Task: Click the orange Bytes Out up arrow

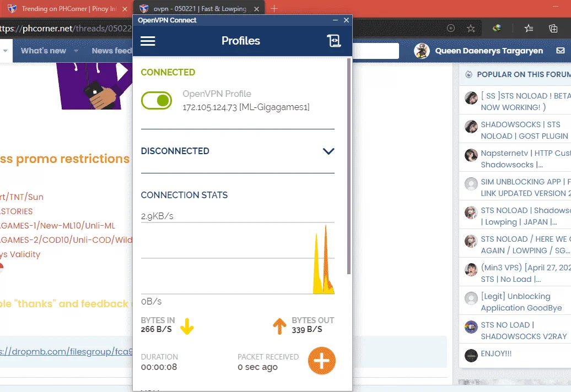Action: [x=279, y=326]
